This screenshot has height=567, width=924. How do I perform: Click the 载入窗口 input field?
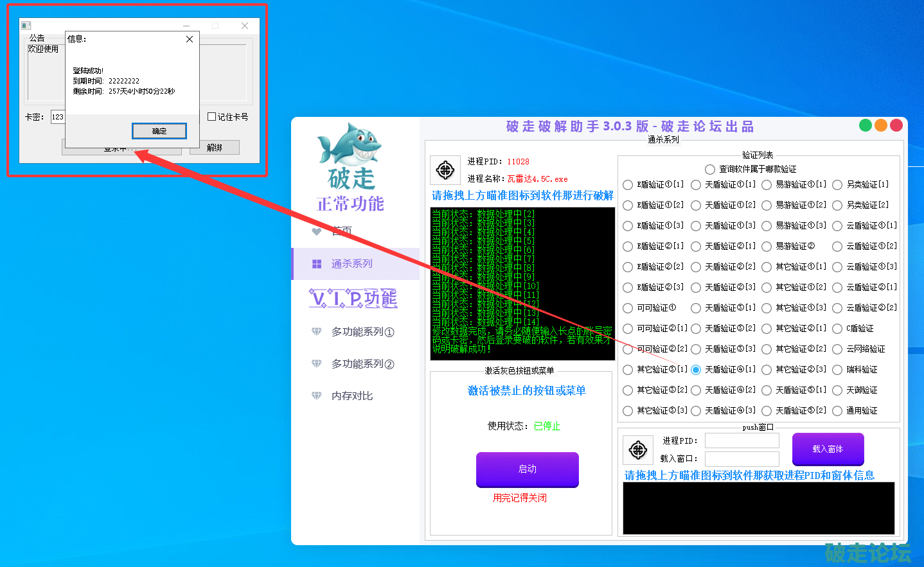[x=742, y=458]
